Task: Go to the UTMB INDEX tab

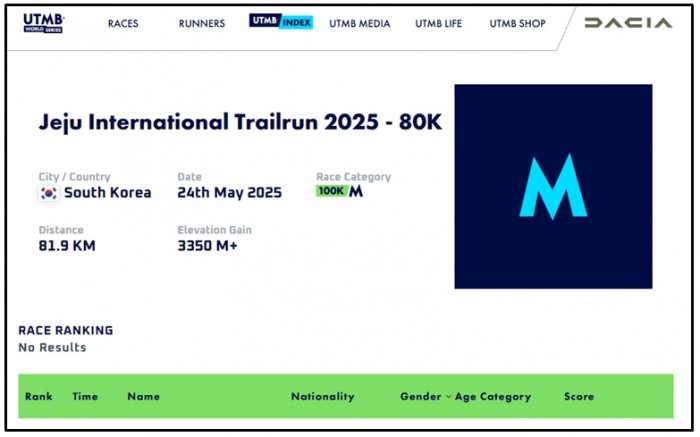Action: pyautogui.click(x=281, y=21)
